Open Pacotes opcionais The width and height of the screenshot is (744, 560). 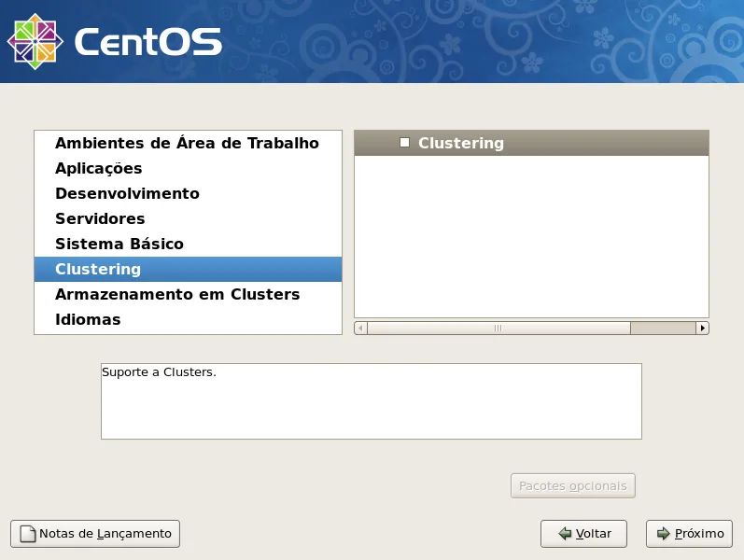click(573, 485)
